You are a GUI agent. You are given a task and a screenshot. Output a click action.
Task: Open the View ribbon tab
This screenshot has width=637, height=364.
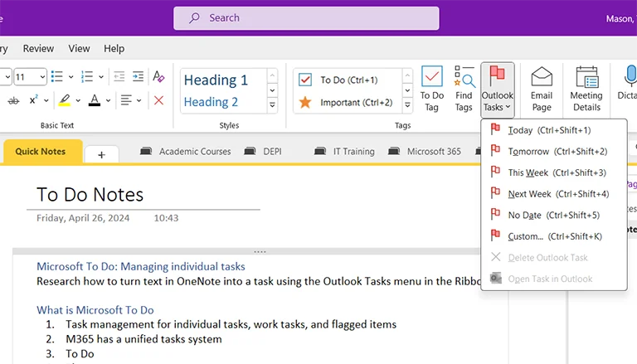[x=79, y=48]
